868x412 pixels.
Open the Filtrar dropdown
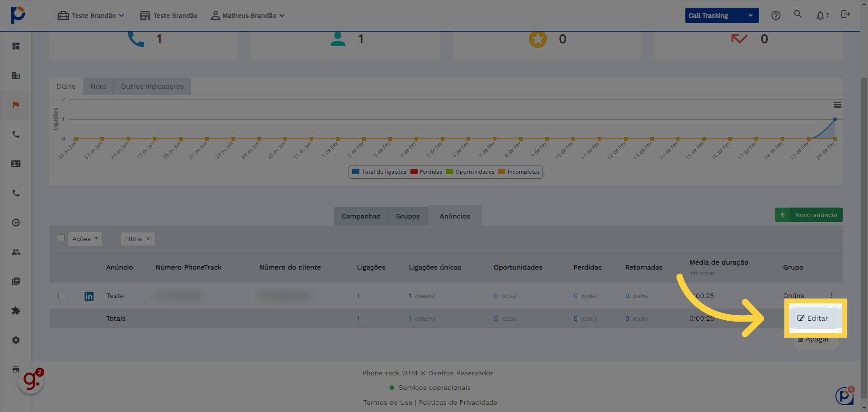[x=138, y=239]
